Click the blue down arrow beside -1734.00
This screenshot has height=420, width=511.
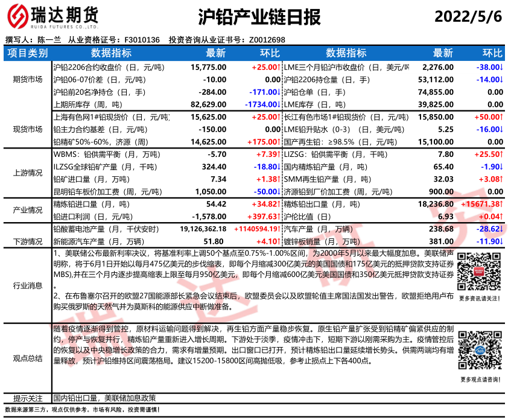[x=281, y=104]
